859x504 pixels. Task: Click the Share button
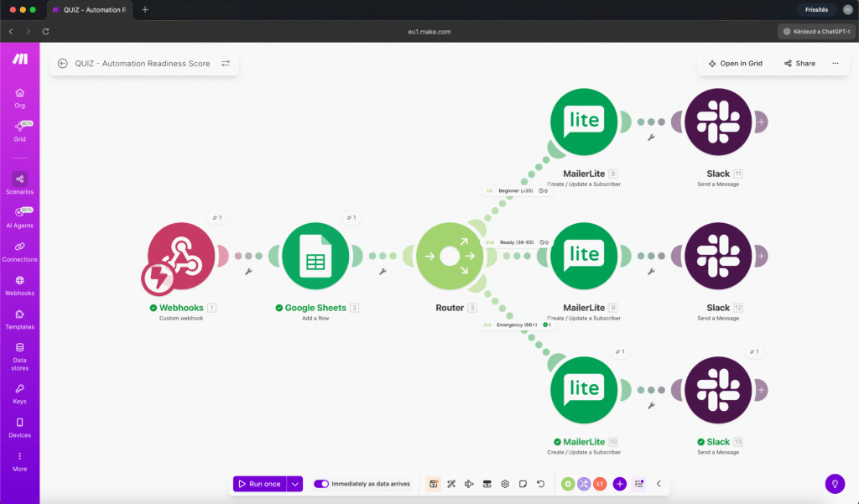pos(798,63)
